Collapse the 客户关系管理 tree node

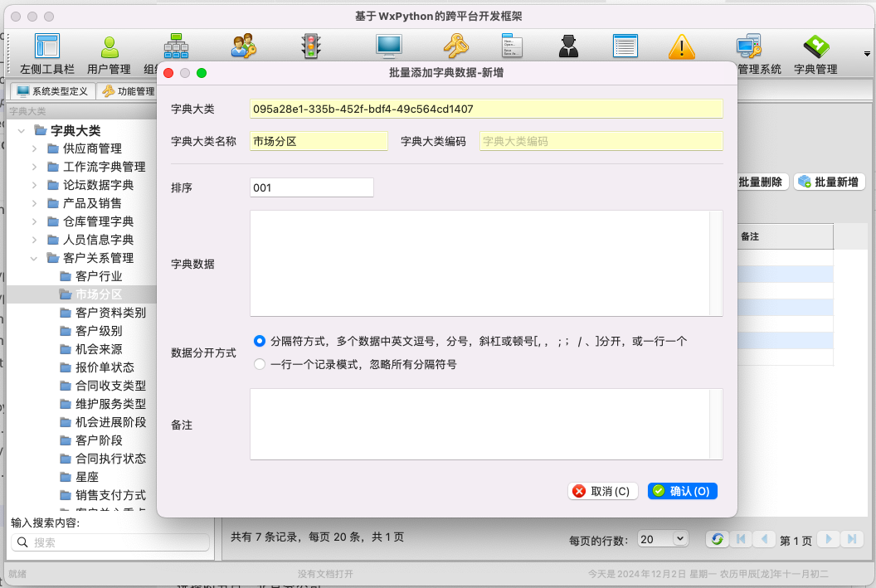point(34,258)
